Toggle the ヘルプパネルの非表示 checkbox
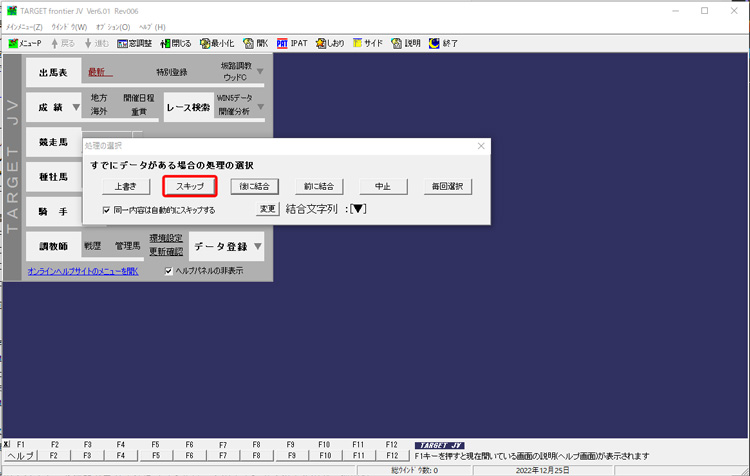The height and width of the screenshot is (476, 750). point(168,270)
